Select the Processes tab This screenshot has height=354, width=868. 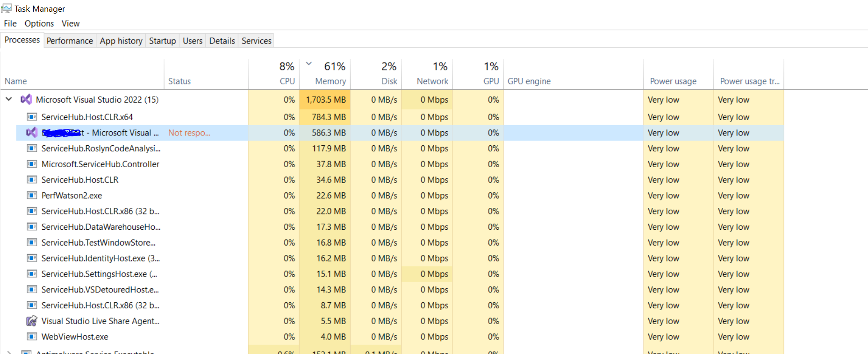pyautogui.click(x=22, y=40)
